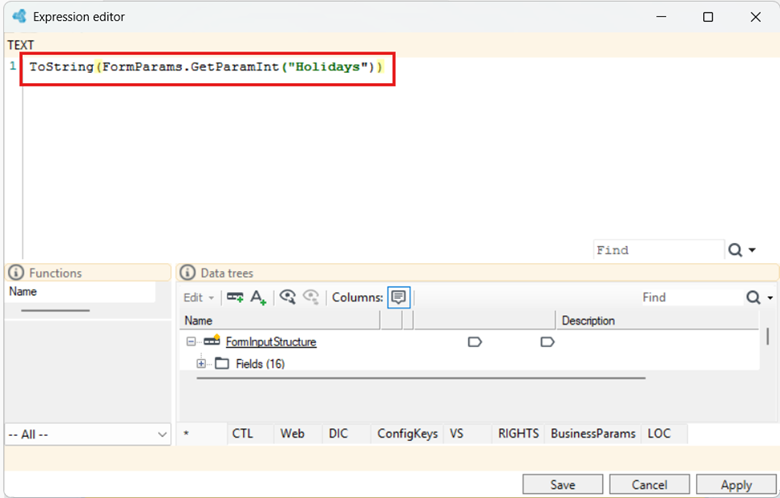Screen dimensions: 780x498
Task: Switch to the ConfigKeys tab
Action: click(407, 434)
